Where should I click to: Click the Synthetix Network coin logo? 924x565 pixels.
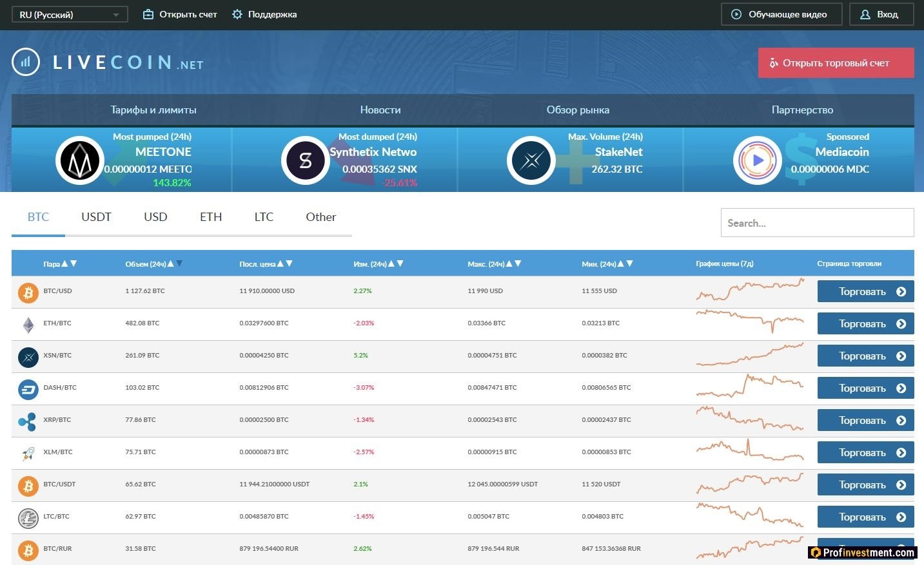coord(305,160)
